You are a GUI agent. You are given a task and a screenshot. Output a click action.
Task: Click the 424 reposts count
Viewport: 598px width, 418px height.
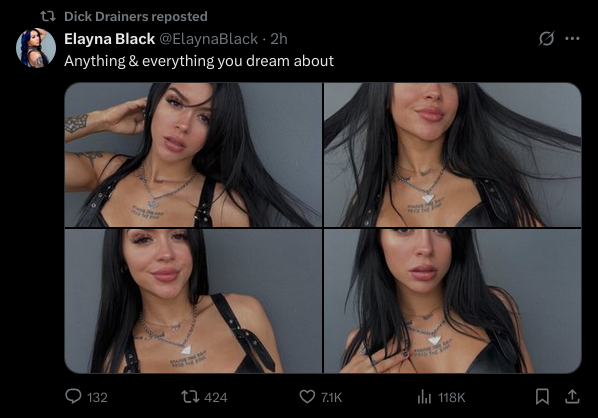tap(216, 397)
